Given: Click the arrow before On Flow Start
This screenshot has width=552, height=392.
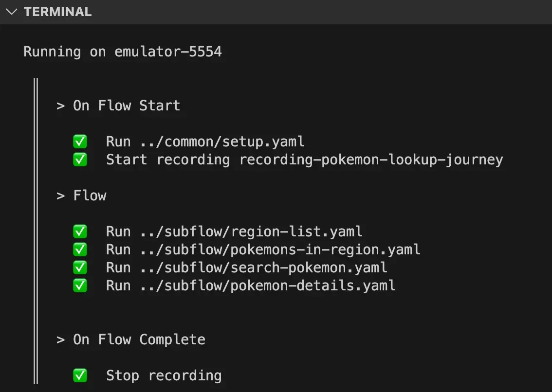Looking at the screenshot, I should tap(61, 106).
